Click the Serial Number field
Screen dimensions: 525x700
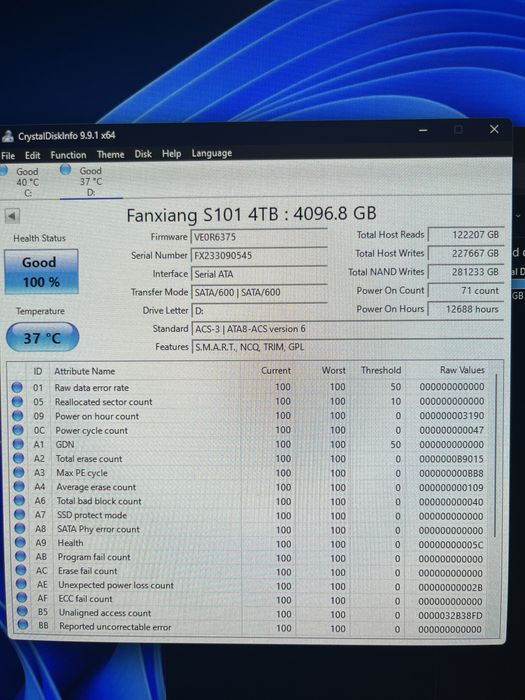click(x=259, y=255)
